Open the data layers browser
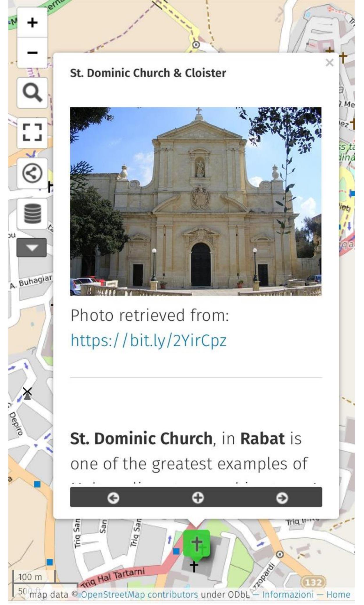 pyautogui.click(x=32, y=214)
